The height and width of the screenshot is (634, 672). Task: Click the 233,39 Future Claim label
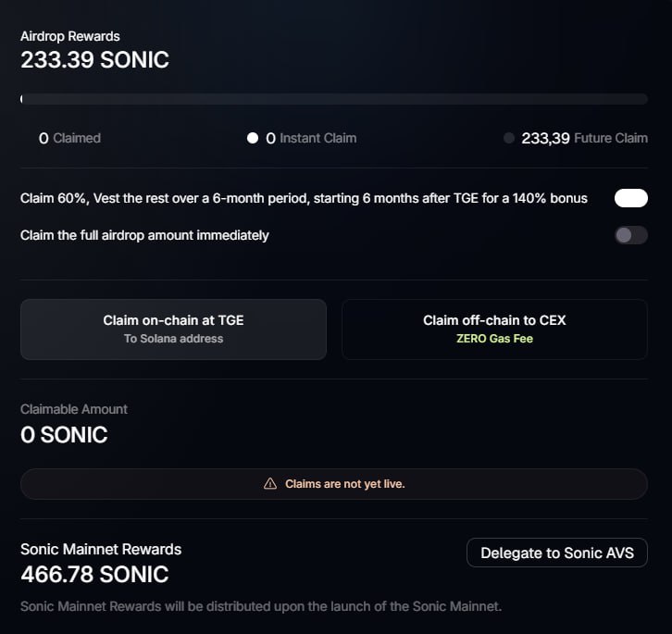click(x=585, y=138)
